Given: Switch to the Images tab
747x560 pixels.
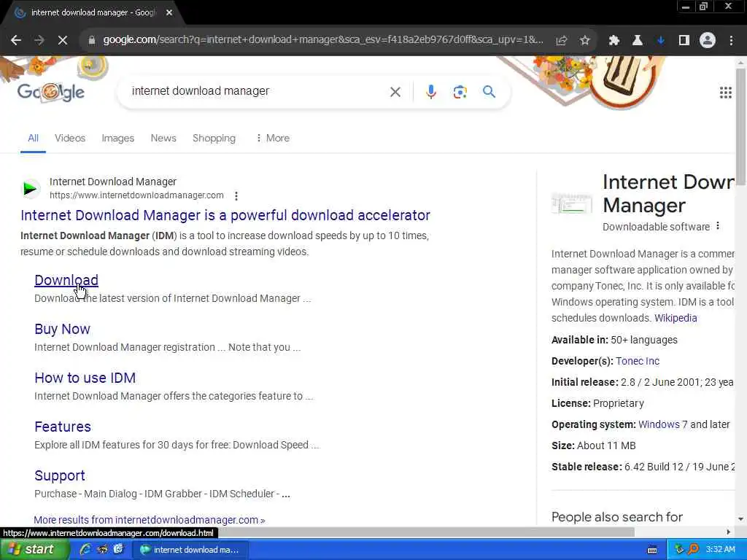Looking at the screenshot, I should (x=117, y=138).
